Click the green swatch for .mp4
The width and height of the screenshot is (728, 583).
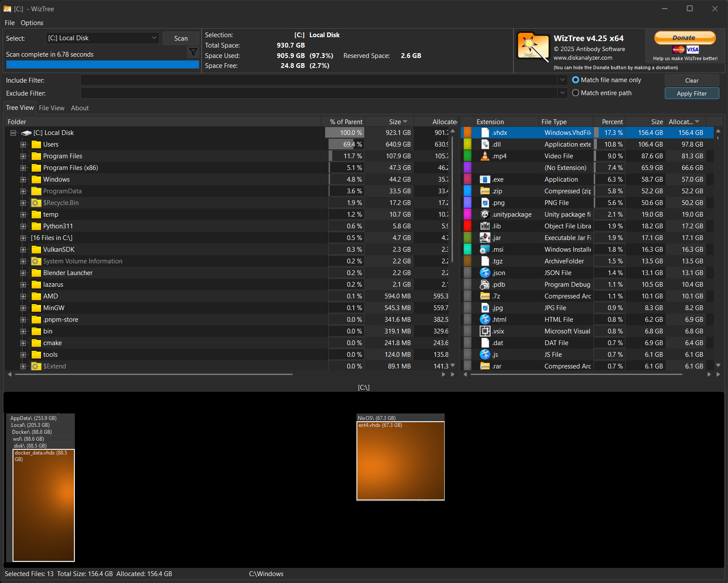coord(467,156)
